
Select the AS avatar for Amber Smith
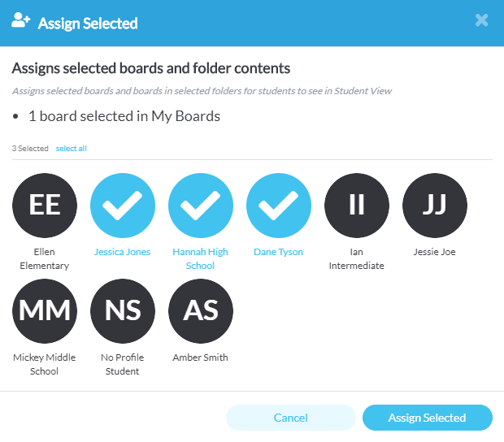pyautogui.click(x=201, y=311)
